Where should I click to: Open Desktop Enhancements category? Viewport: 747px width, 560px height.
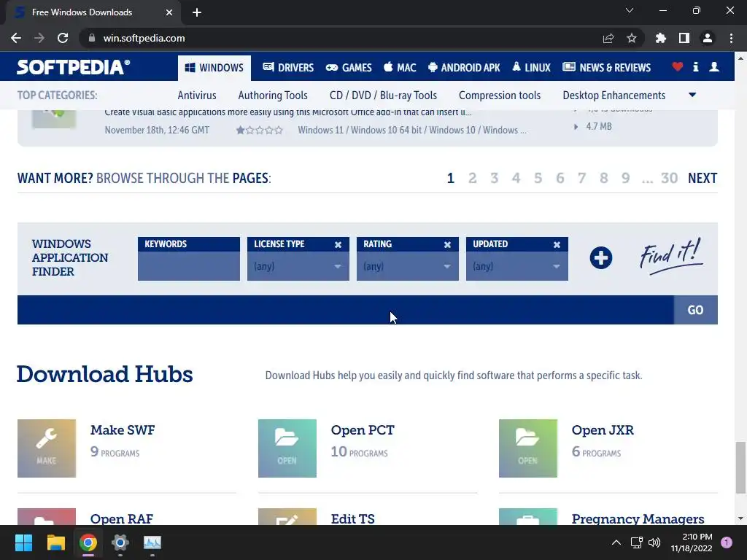(614, 96)
